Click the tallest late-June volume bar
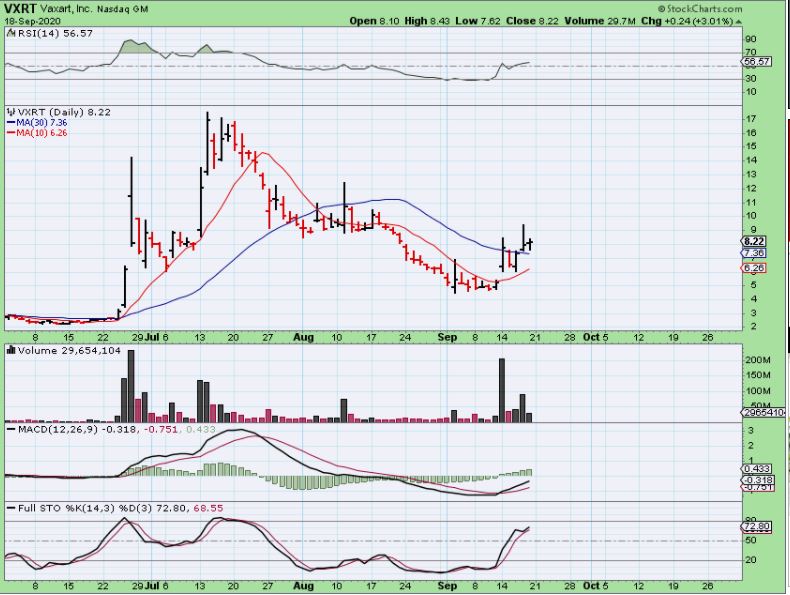 click(131, 386)
